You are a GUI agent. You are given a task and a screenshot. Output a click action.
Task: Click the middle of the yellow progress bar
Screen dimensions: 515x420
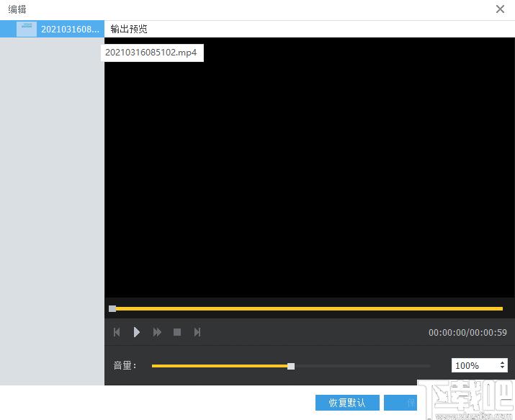point(309,308)
